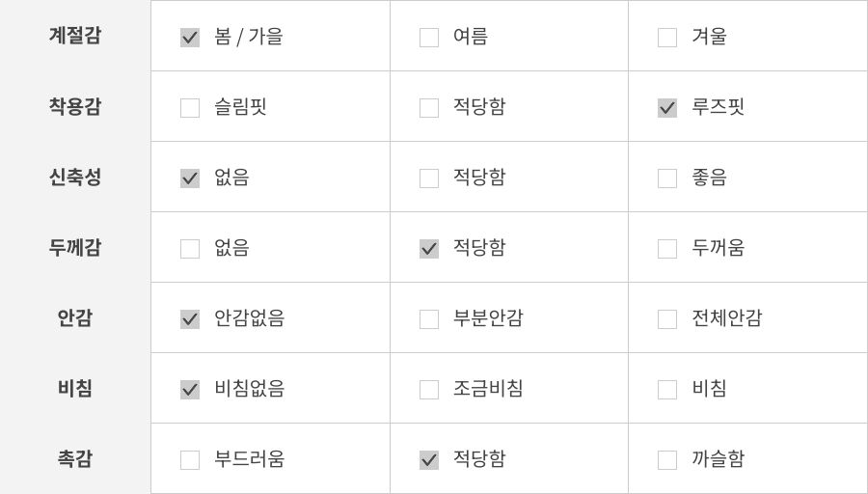Check the 여름 season checkbox
Screen dimensions: 868x494
pyautogui.click(x=429, y=38)
